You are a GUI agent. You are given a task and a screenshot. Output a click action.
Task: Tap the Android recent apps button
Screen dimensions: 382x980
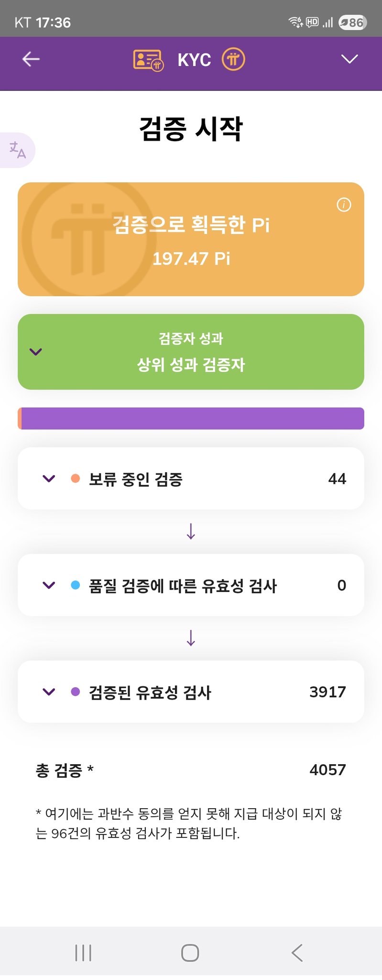click(x=83, y=953)
